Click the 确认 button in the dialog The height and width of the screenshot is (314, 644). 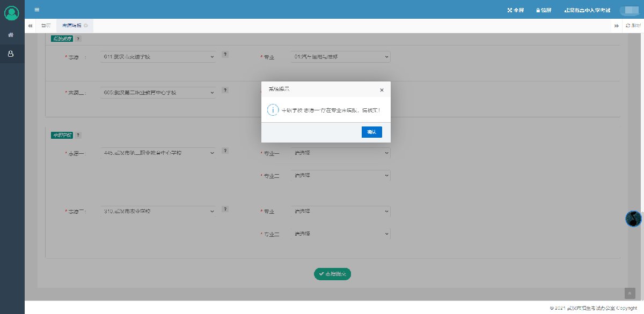click(371, 132)
